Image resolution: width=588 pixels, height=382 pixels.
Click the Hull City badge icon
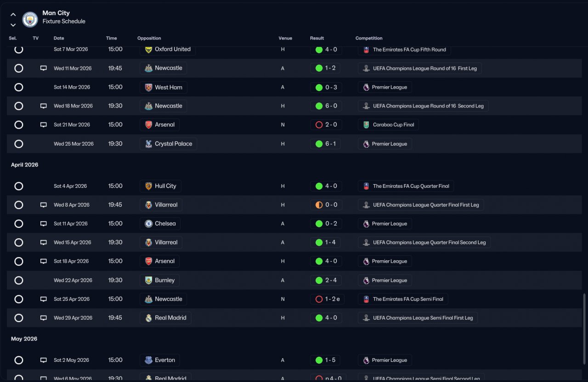pos(148,186)
